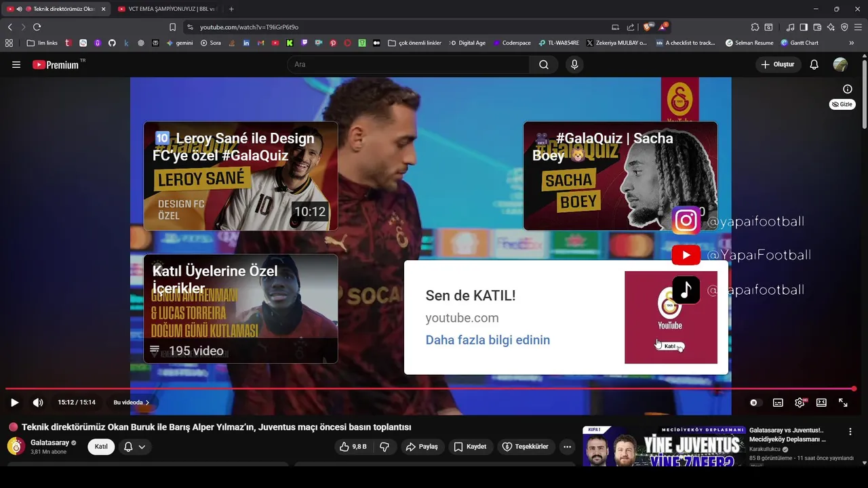868x488 pixels.
Task: Open the 'Gantt Chart' bookmark
Action: coord(800,43)
